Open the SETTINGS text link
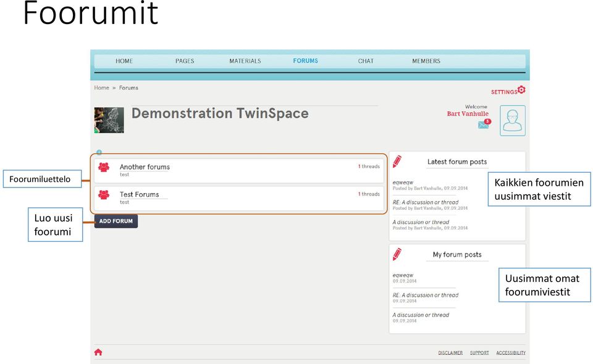593x364 pixels. click(504, 92)
